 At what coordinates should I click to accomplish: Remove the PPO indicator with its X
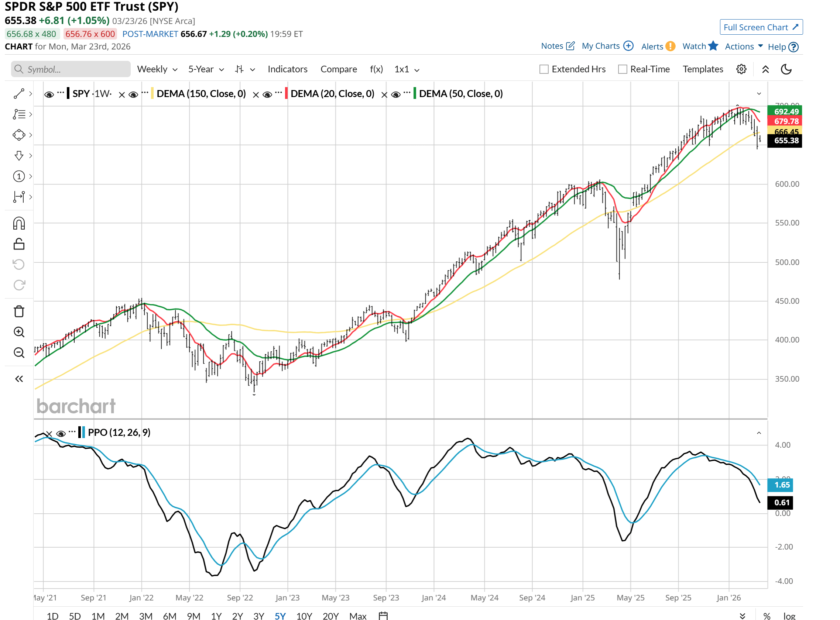point(49,434)
